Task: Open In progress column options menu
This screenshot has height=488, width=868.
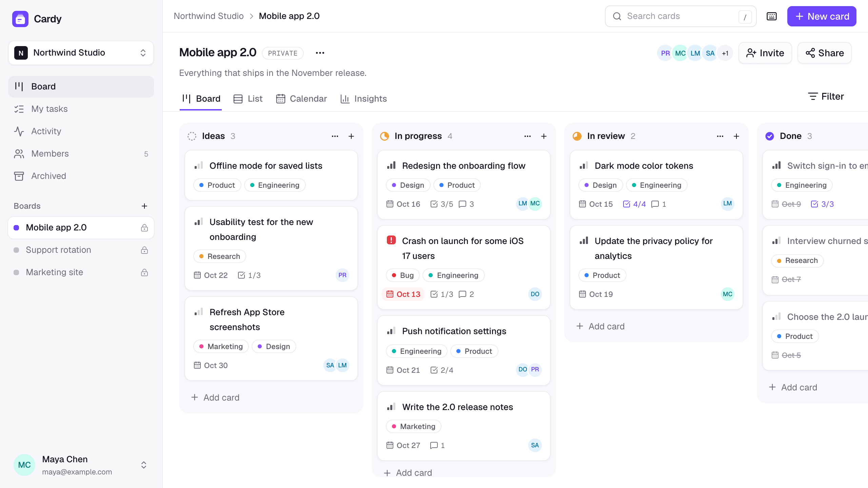Action: pyautogui.click(x=528, y=136)
